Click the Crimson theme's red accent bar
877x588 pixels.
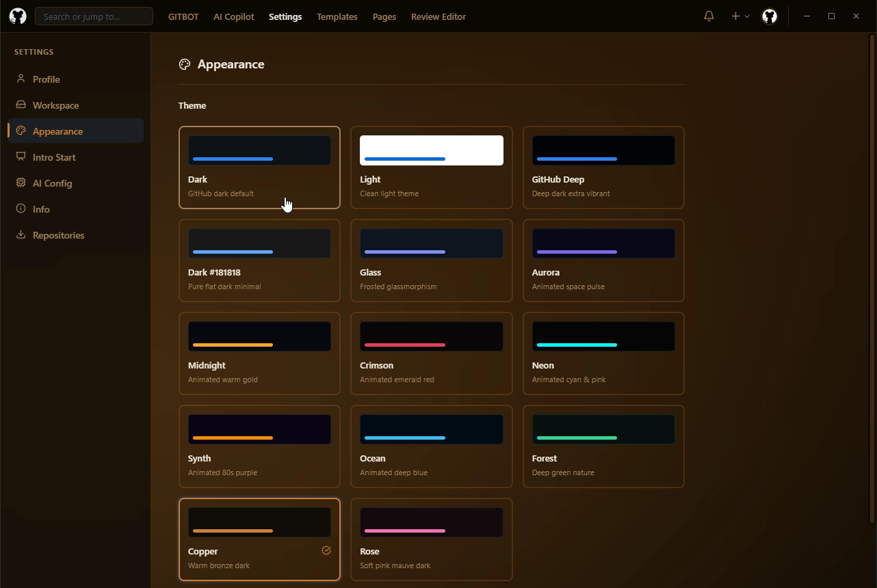(x=404, y=345)
